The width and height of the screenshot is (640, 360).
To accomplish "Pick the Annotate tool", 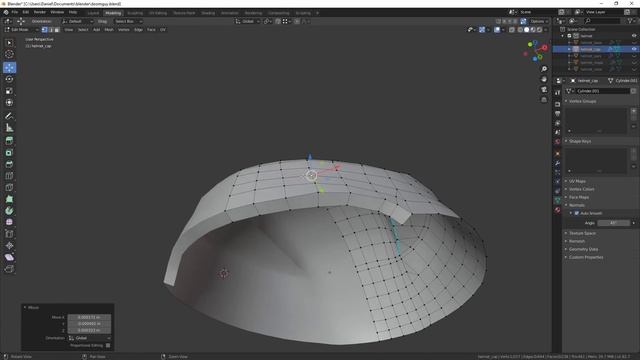I will [9, 116].
